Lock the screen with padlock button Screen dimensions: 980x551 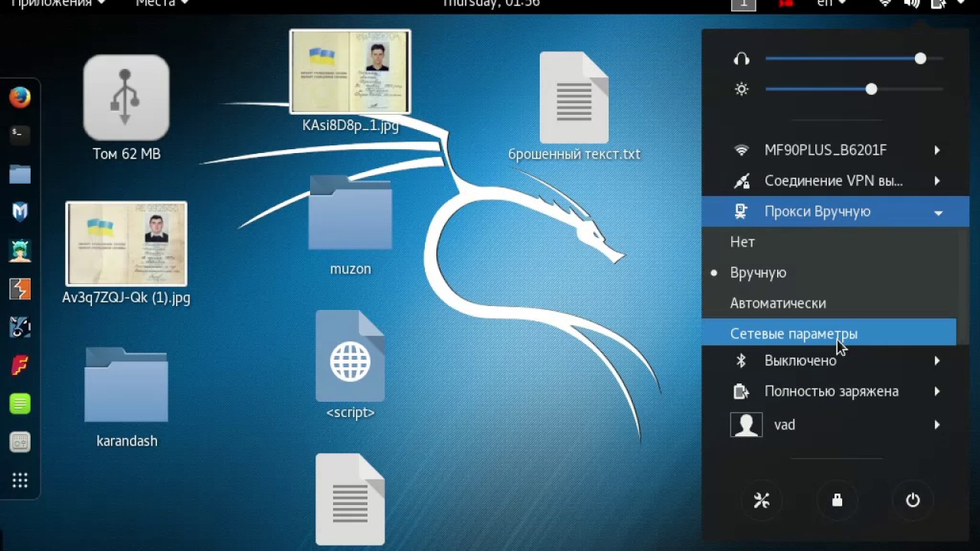click(x=837, y=500)
